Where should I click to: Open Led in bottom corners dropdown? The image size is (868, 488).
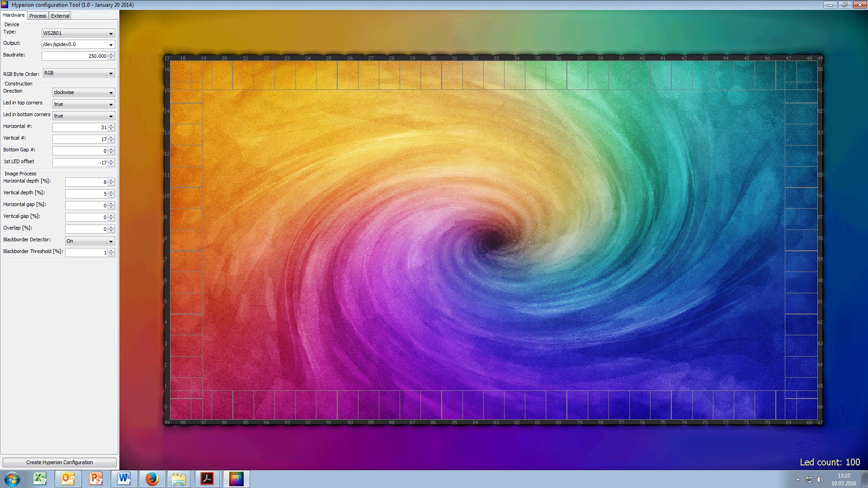[x=84, y=116]
